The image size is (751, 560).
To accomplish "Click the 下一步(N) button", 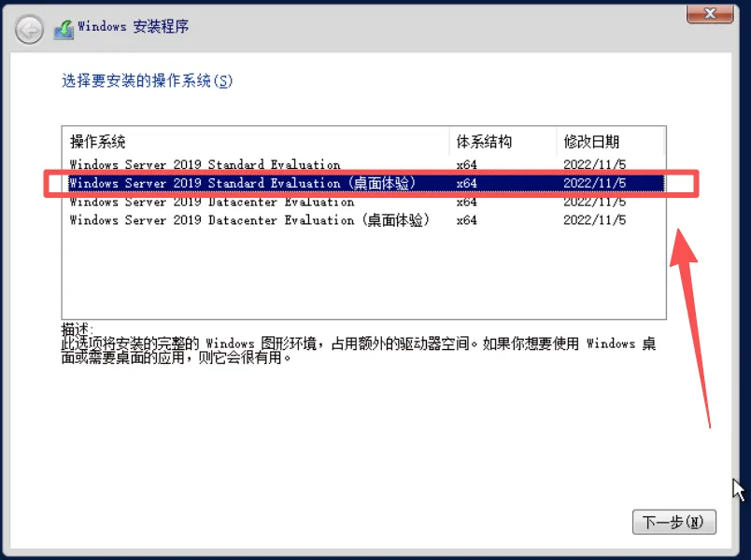I will pos(673,522).
